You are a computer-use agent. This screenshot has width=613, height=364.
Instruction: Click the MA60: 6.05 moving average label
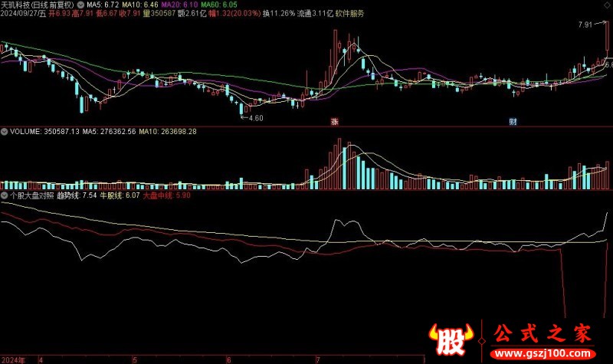[219, 5]
